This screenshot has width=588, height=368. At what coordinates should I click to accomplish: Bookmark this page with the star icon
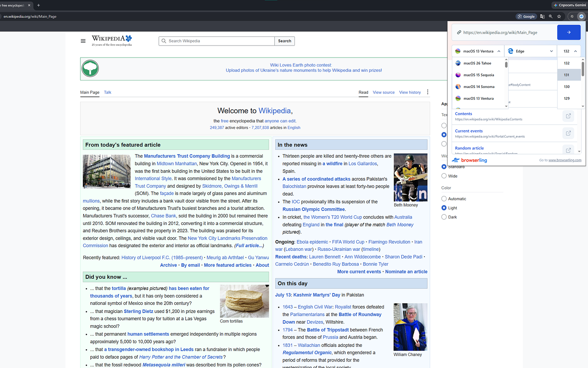(x=559, y=17)
